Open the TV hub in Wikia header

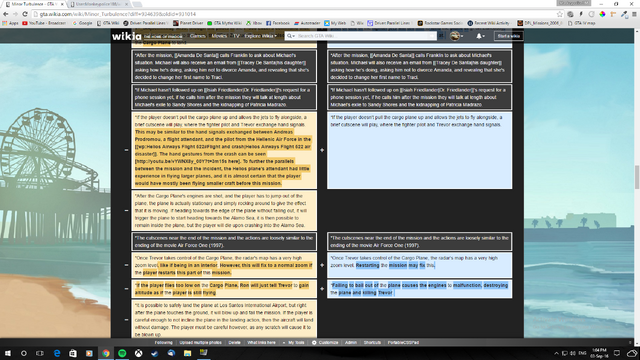(x=236, y=36)
